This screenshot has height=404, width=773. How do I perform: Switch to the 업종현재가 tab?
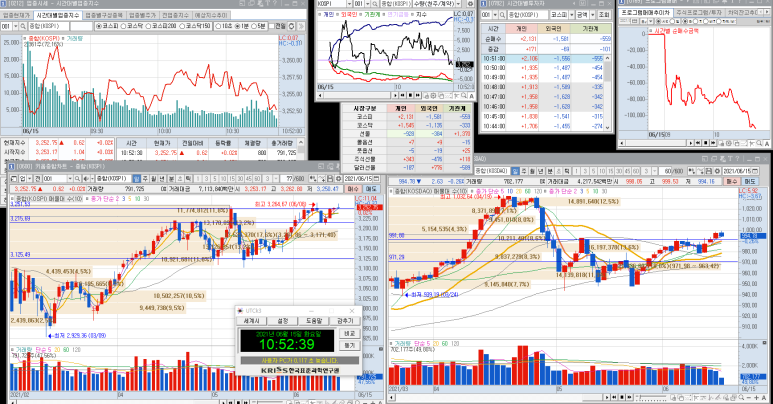pyautogui.click(x=16, y=15)
